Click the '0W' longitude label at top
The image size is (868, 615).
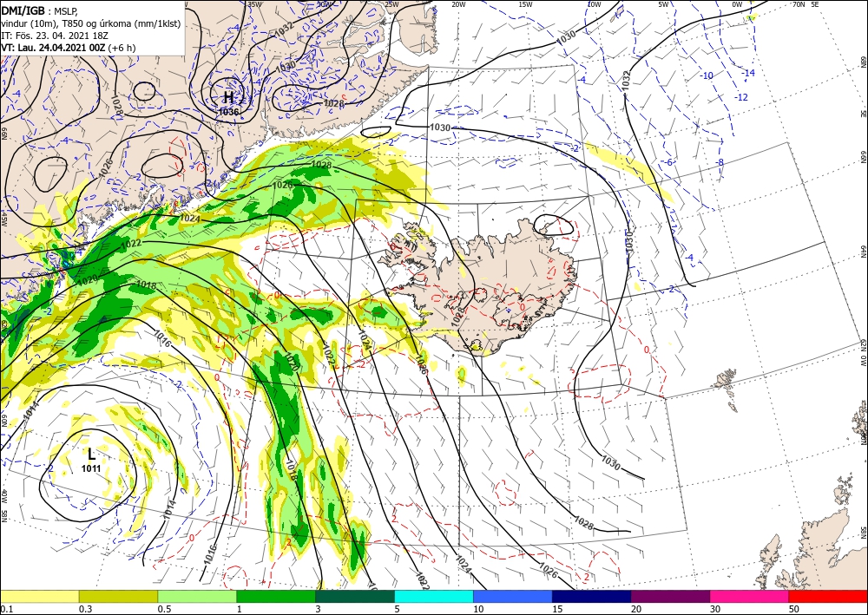737,4
